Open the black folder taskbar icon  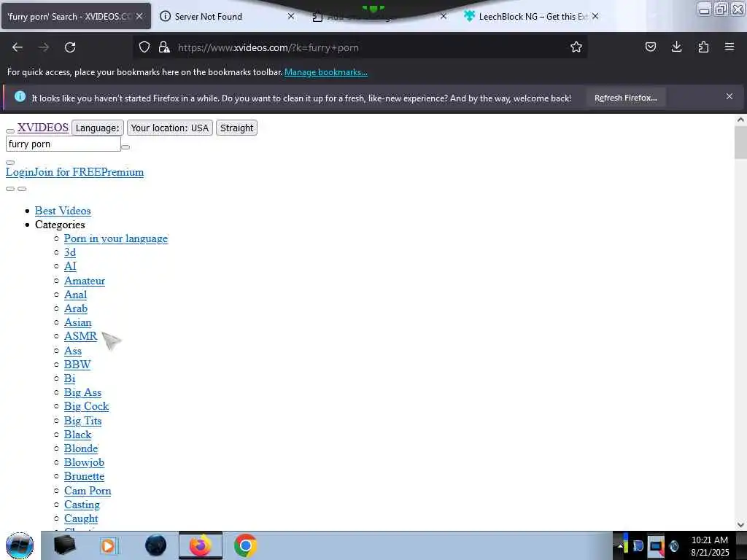click(64, 545)
